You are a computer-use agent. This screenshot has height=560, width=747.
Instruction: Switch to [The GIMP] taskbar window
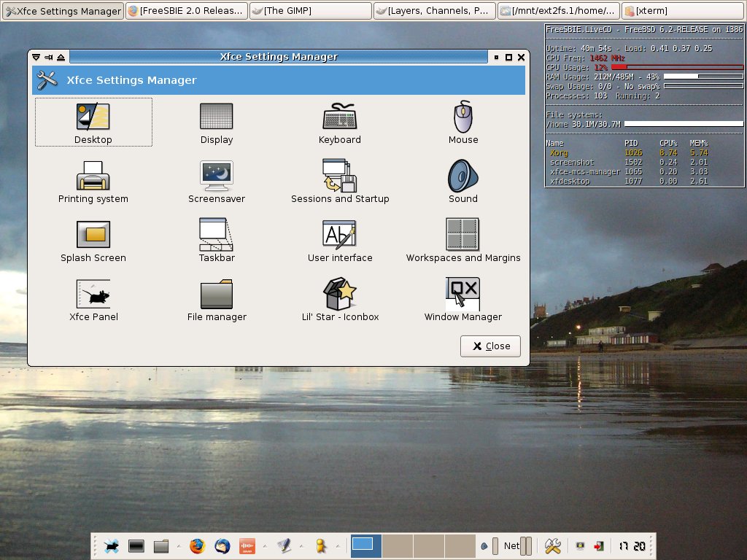click(310, 11)
